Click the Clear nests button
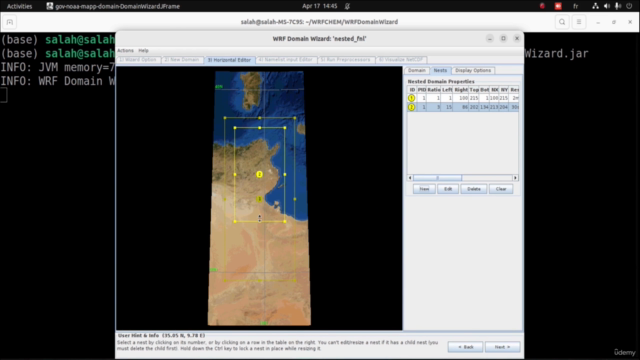 click(501, 189)
